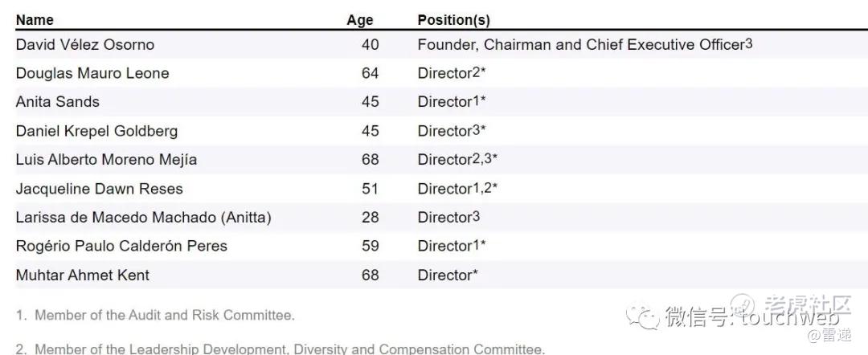Click the Position(s) column header
This screenshot has height=355, width=868.
454,20
